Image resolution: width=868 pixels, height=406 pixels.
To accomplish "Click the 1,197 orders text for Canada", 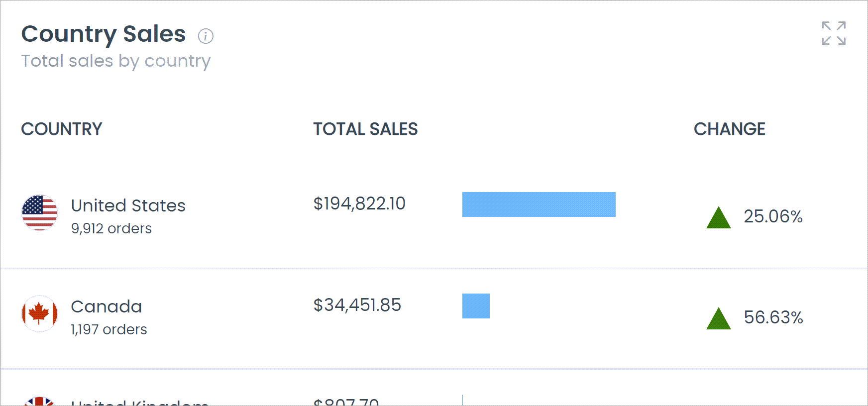I will [108, 329].
